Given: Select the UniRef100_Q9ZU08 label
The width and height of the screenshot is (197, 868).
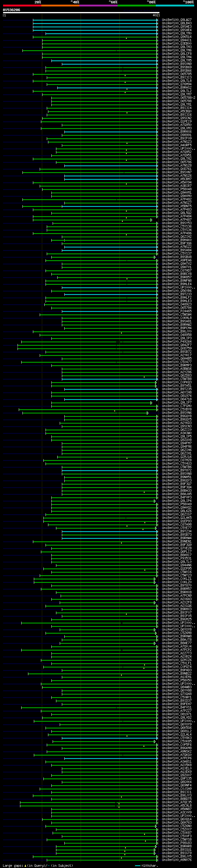Looking at the screenshot, I should tap(176, 440).
